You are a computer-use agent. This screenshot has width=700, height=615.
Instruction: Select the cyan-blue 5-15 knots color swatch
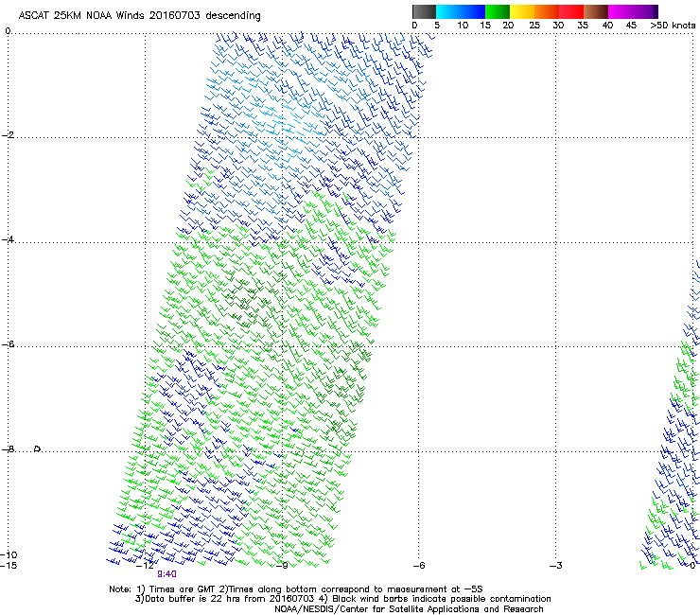click(x=461, y=11)
